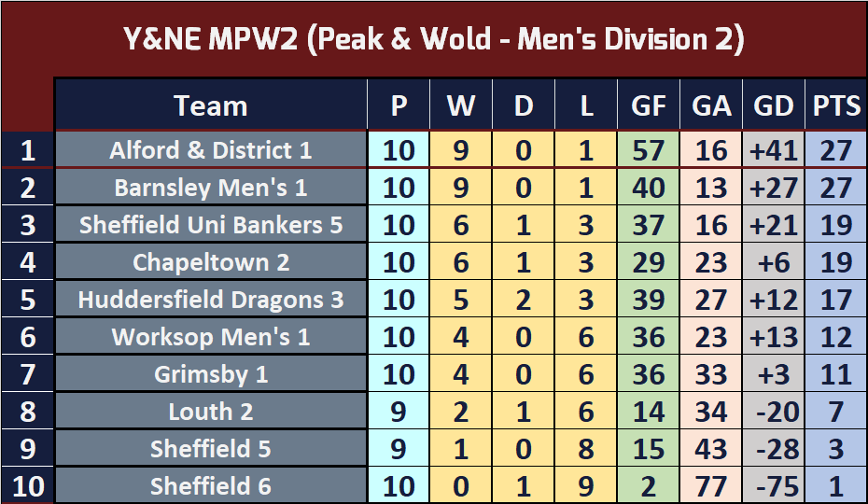The image size is (868, 504).
Task: Select Sheffield 6 at the table bottom
Action: click(211, 486)
